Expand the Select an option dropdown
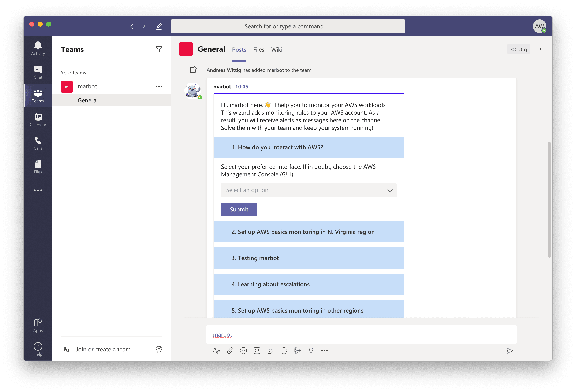 tap(308, 190)
